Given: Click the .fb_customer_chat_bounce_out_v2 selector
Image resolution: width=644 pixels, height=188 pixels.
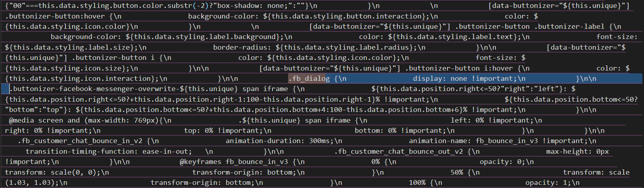Looking at the screenshot, I should pos(399,151).
